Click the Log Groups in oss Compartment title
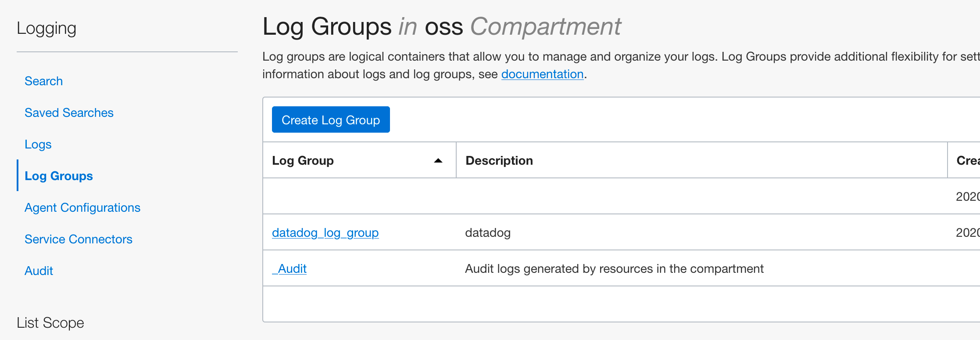Screen dimensions: 980x340 click(x=441, y=27)
